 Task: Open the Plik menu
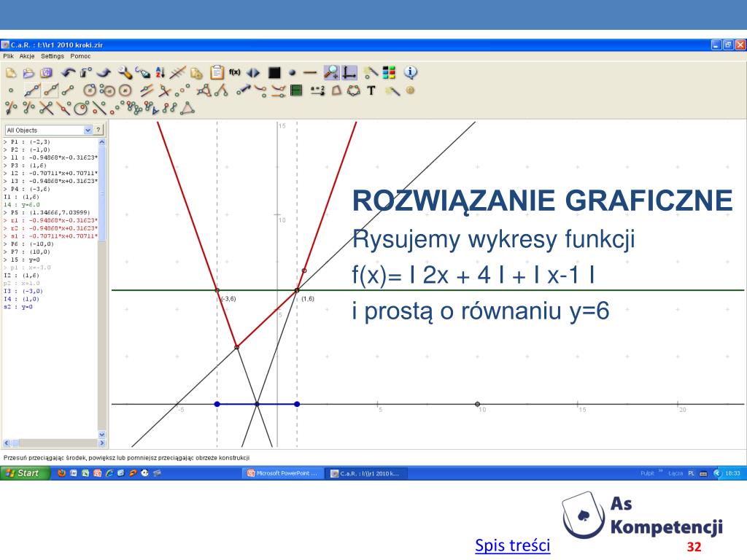point(9,56)
